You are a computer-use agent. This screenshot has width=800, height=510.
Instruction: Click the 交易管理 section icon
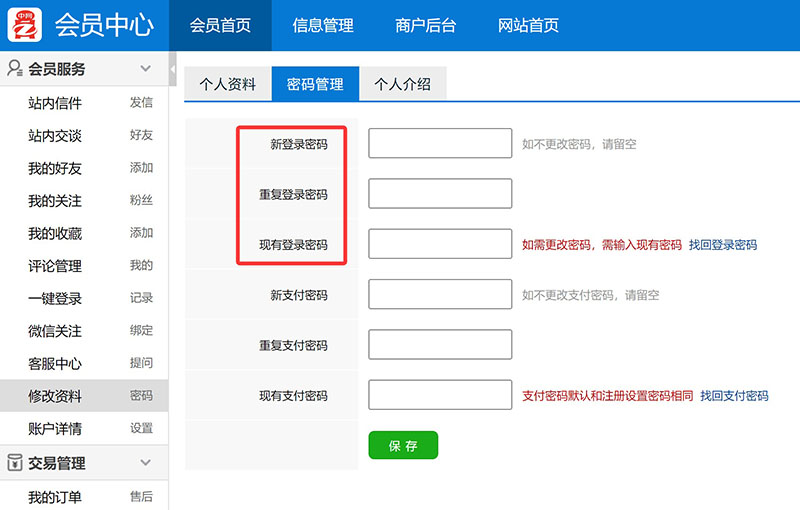(15, 463)
